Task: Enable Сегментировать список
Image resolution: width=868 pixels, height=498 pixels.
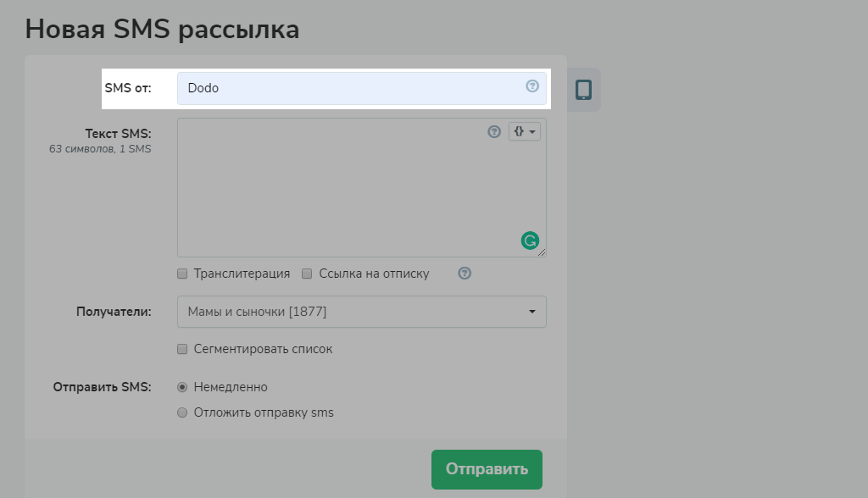Action: click(182, 349)
